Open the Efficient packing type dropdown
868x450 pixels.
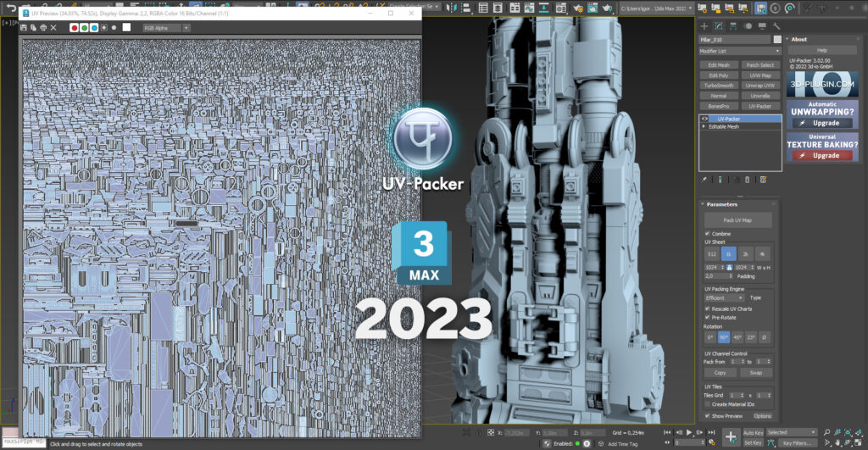point(724,297)
